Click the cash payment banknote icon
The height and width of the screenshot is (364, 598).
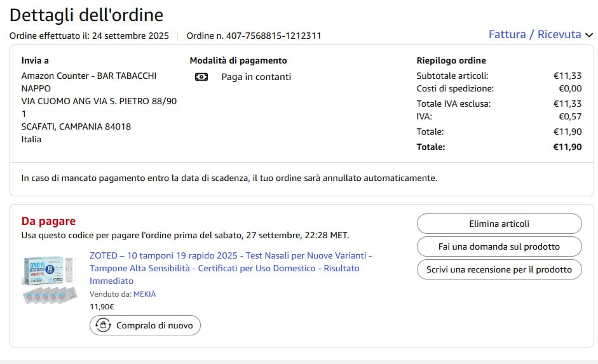coord(201,77)
